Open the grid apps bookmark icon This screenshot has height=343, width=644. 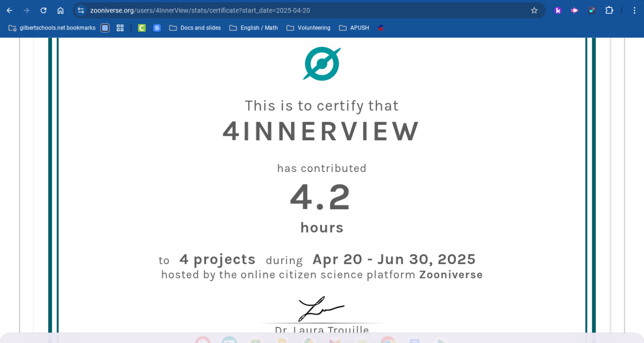(120, 28)
